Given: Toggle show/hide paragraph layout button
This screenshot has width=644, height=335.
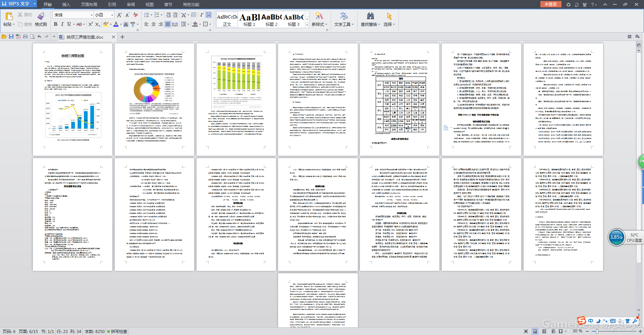Looking at the screenshot, I should tap(209, 15).
